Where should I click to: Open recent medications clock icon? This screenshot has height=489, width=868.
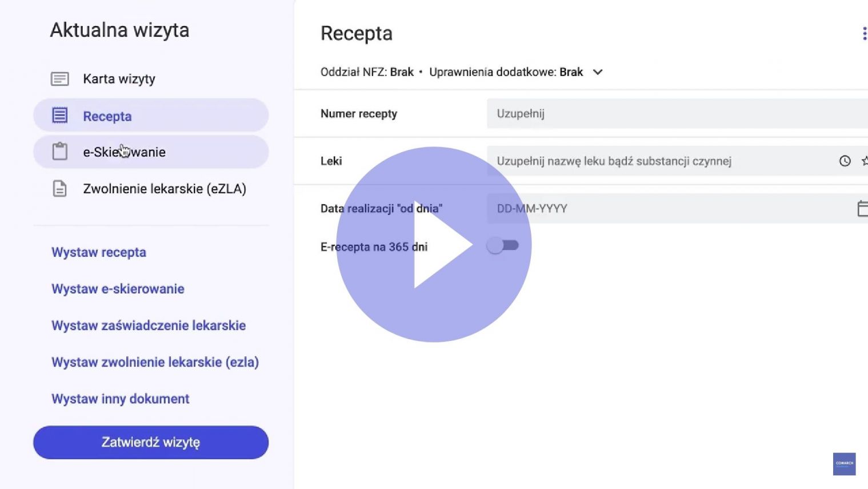[845, 161]
